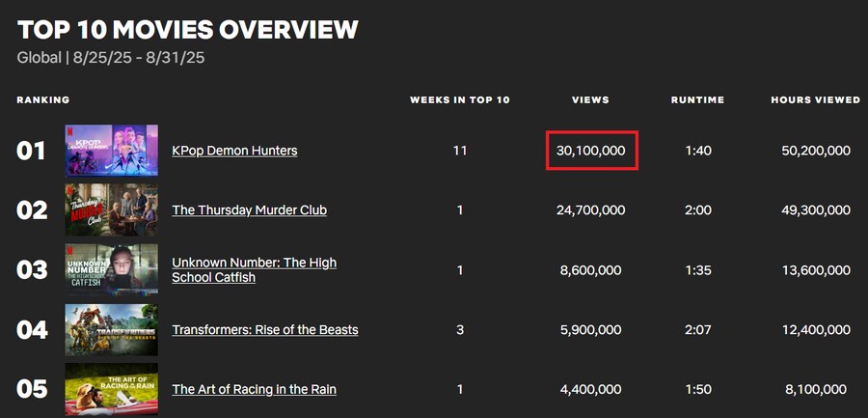Viewport: 868px width, 418px height.
Task: Open the KPop Demon Hunters title link
Action: coord(234,151)
